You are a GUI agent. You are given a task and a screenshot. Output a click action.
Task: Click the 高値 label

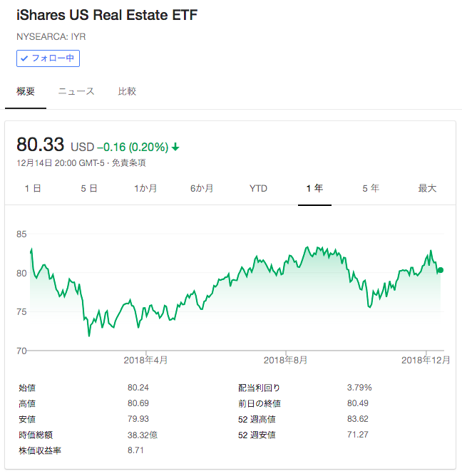pos(27,403)
